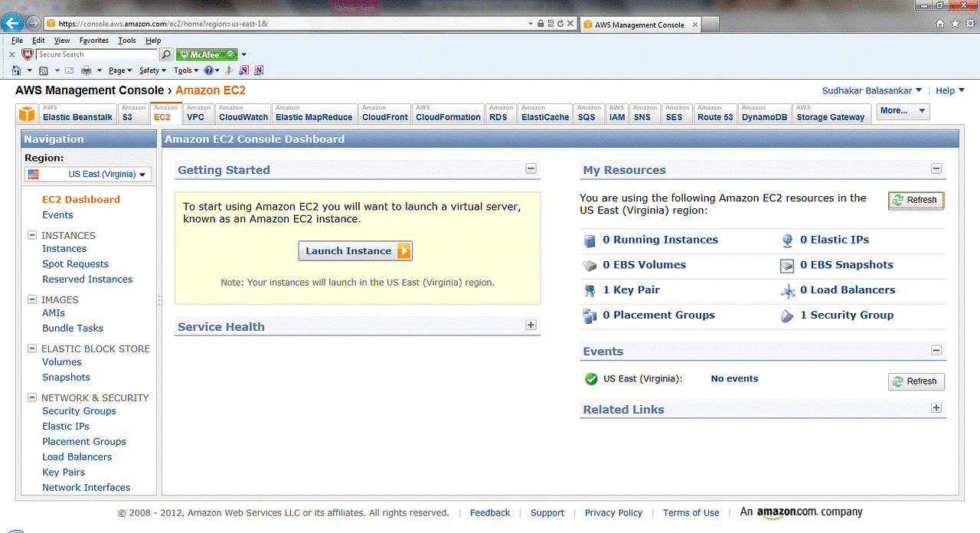Click the orange cube AWS home icon
980x533 pixels.
pos(27,114)
